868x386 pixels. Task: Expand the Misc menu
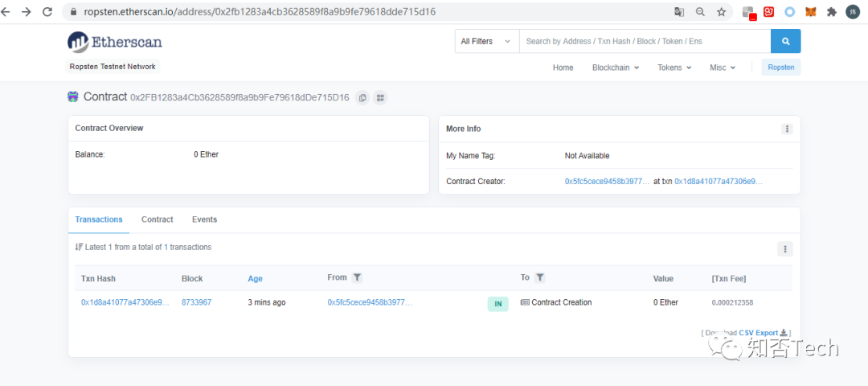point(723,68)
